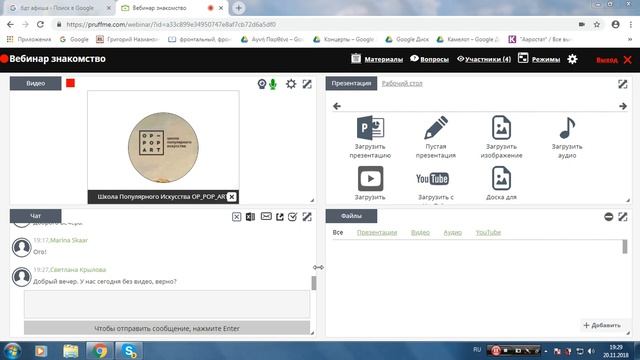Image resolution: width=640 pixels, height=360 pixels.
Task: Create a Пустая презентация with pencil icon
Action: tap(436, 128)
